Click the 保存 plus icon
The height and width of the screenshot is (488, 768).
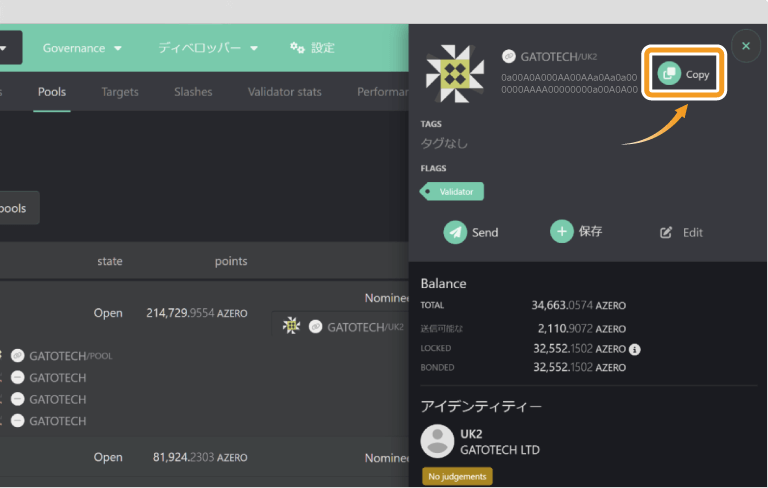561,231
